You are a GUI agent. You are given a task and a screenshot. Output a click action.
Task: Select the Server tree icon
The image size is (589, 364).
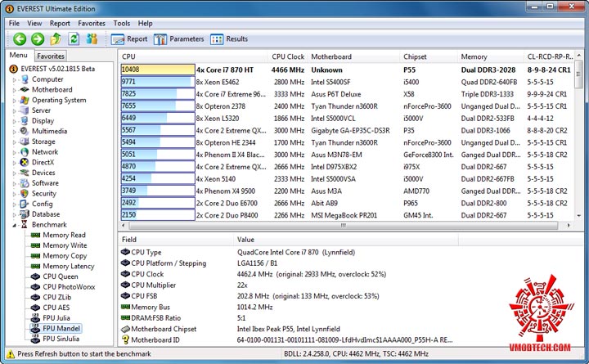coord(25,110)
